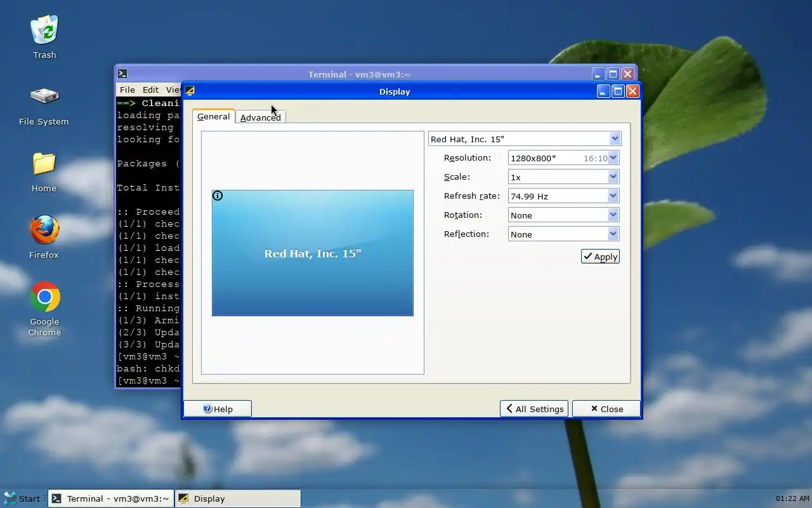
Task: Click the Terminal window title bar
Action: 359,74
